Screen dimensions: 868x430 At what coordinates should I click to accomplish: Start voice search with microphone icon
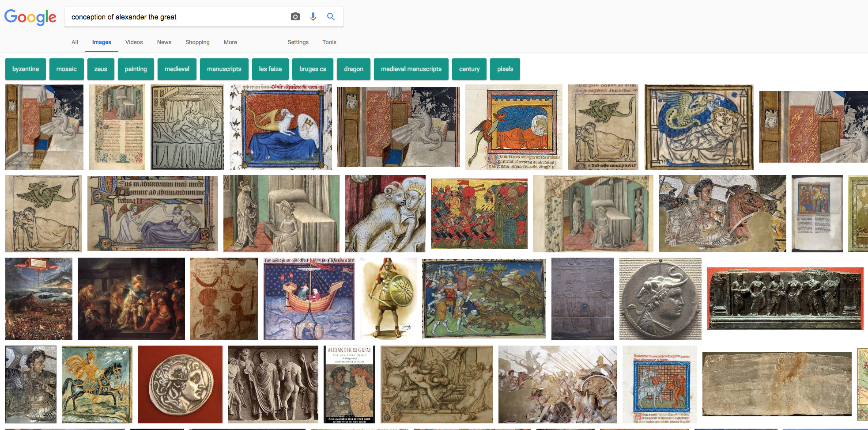pyautogui.click(x=313, y=17)
